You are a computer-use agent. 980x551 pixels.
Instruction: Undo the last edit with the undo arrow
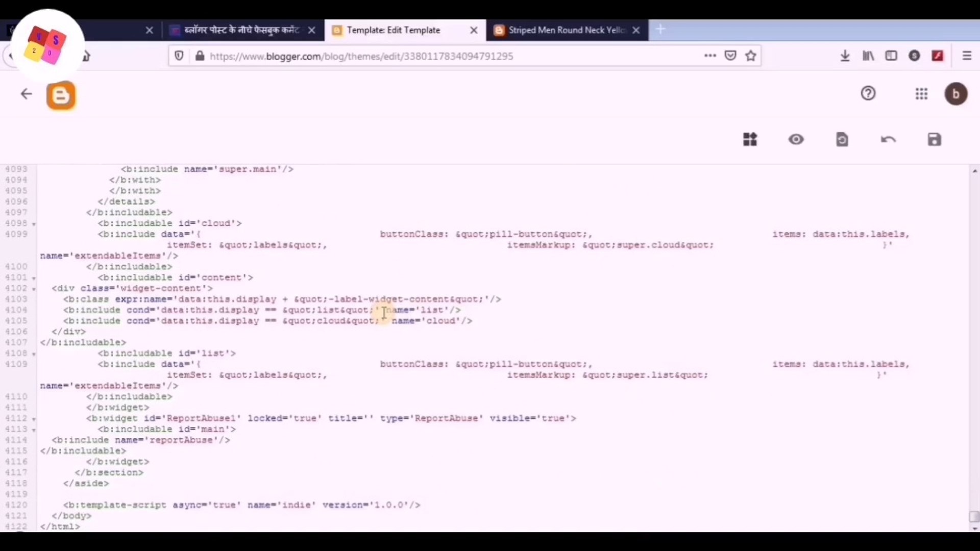click(x=888, y=139)
